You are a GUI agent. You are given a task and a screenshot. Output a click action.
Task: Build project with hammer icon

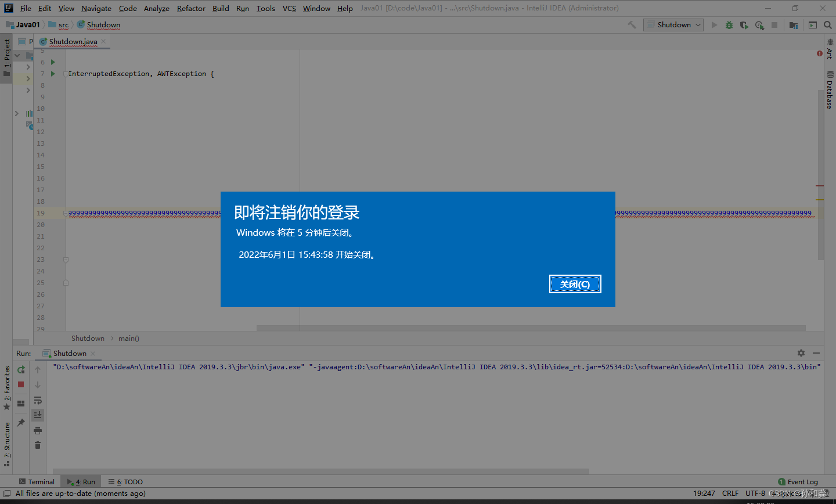click(x=632, y=25)
